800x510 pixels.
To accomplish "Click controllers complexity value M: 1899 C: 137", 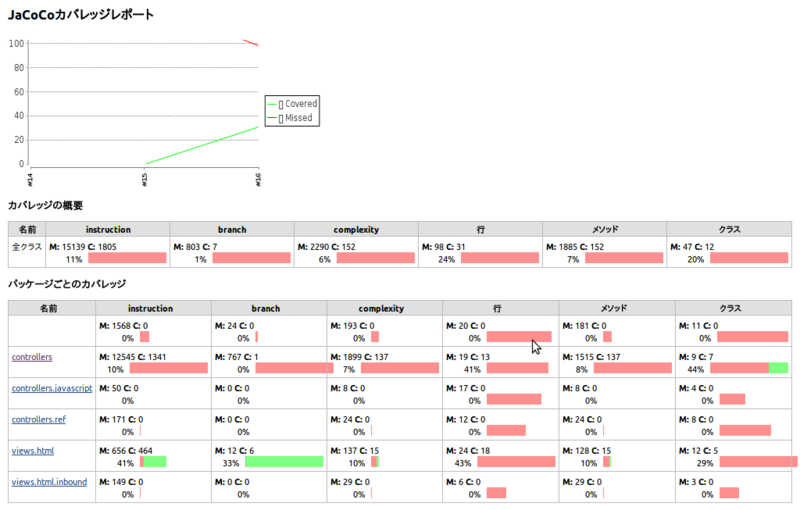I will pyautogui.click(x=359, y=357).
